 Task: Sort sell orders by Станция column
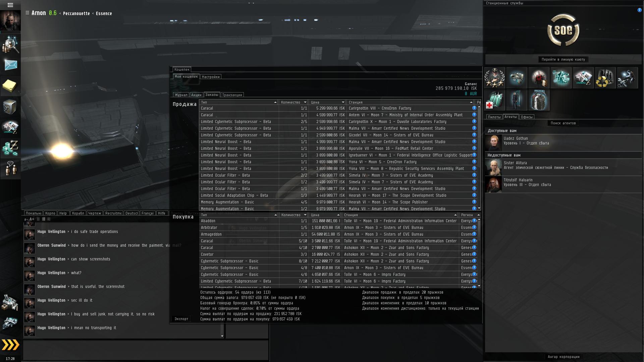410,102
